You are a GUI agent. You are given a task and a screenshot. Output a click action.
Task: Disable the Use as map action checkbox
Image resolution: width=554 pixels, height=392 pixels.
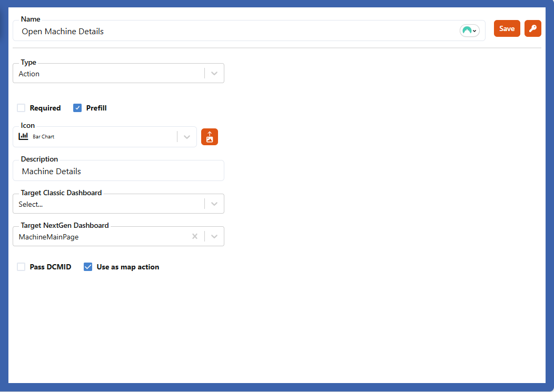88,267
